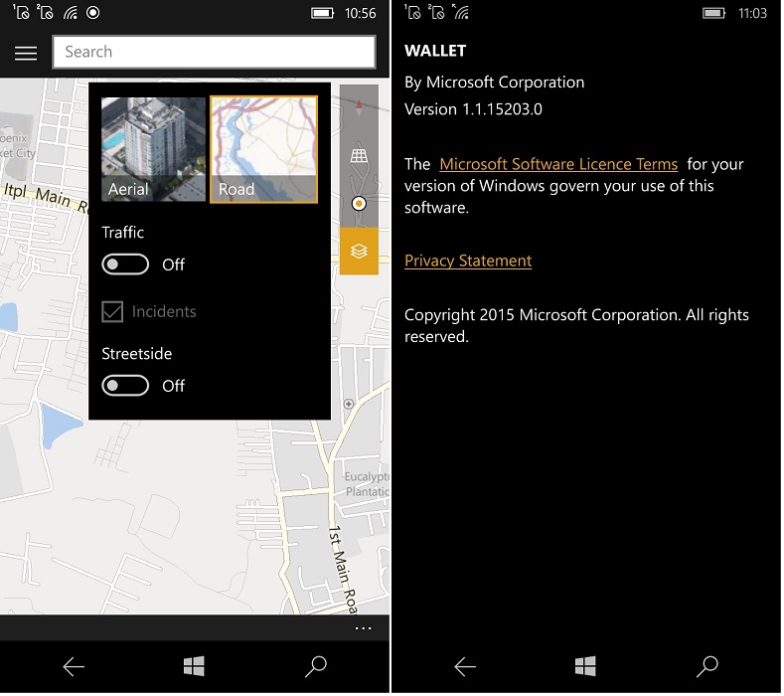784x696 pixels.
Task: Open the Privacy Statement link
Action: [468, 261]
